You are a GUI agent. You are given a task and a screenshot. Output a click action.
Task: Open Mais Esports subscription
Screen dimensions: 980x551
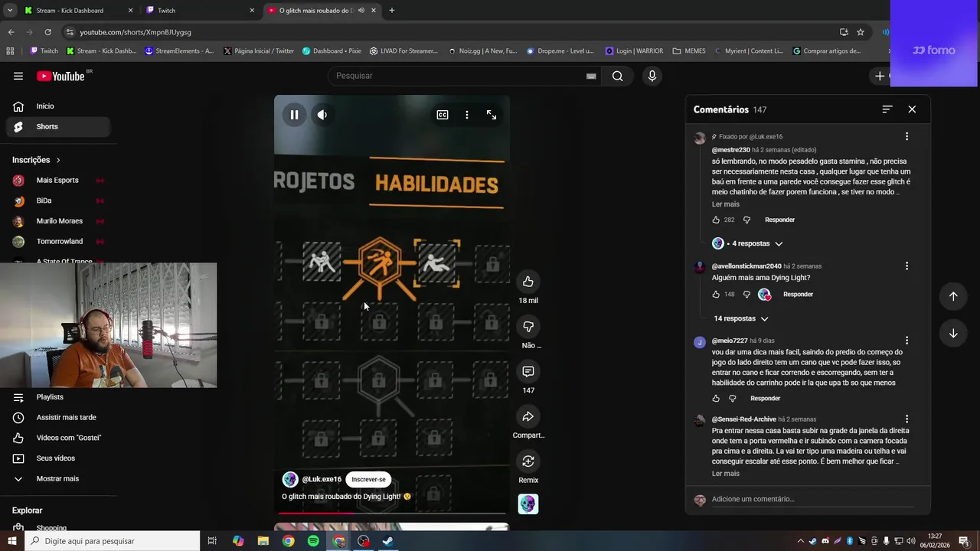(x=58, y=181)
